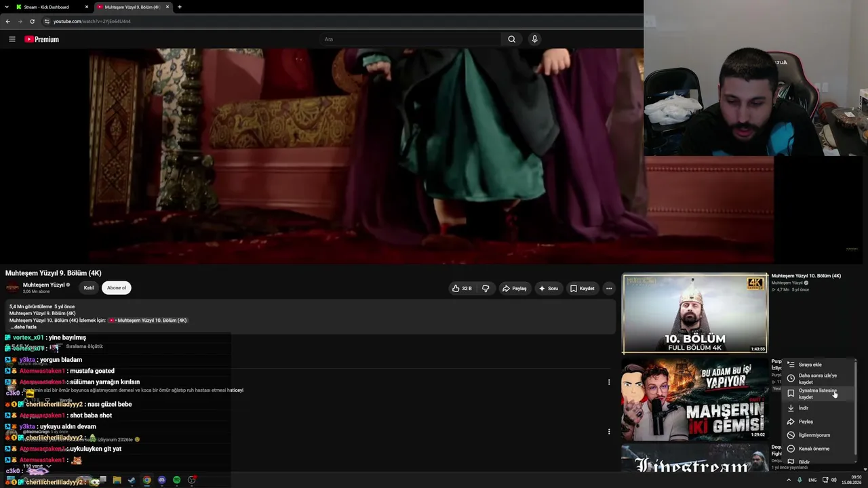
Task: Reload the page with browser refresh icon
Action: (x=32, y=21)
